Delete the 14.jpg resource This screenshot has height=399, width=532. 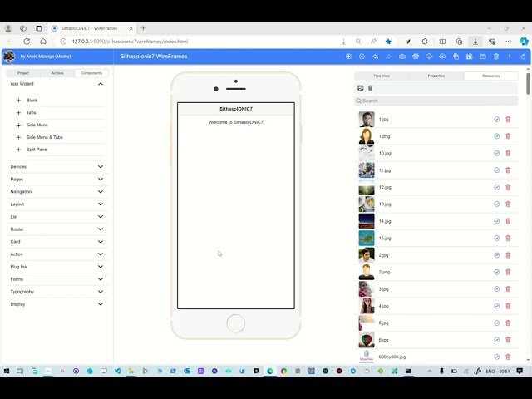(x=508, y=221)
